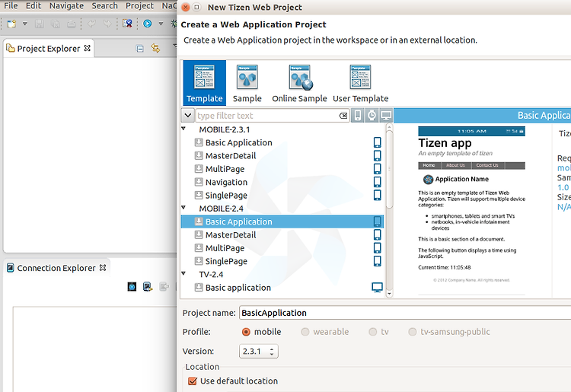This screenshot has width=571, height=392.
Task: Uncheck Use default location checkbox
Action: click(193, 381)
